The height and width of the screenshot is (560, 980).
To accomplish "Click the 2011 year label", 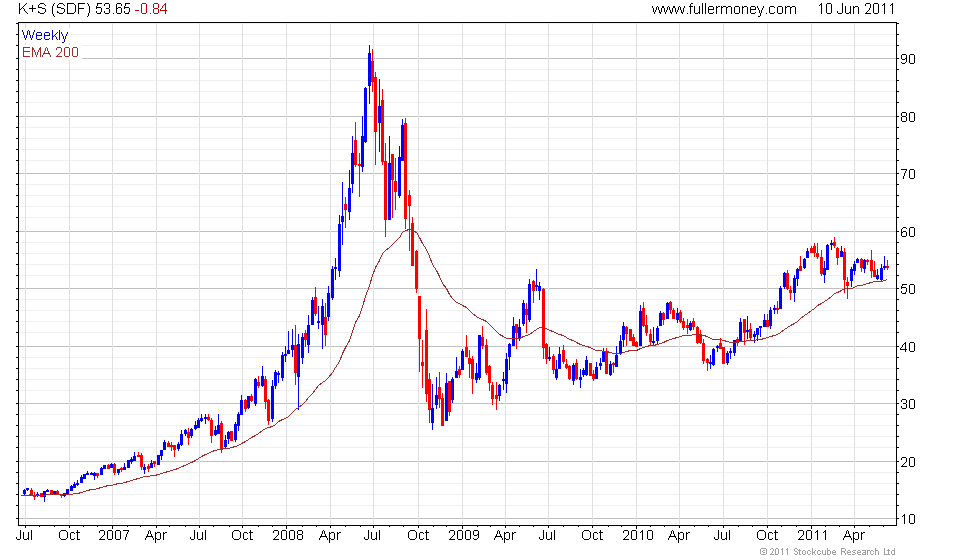I will [x=812, y=536].
